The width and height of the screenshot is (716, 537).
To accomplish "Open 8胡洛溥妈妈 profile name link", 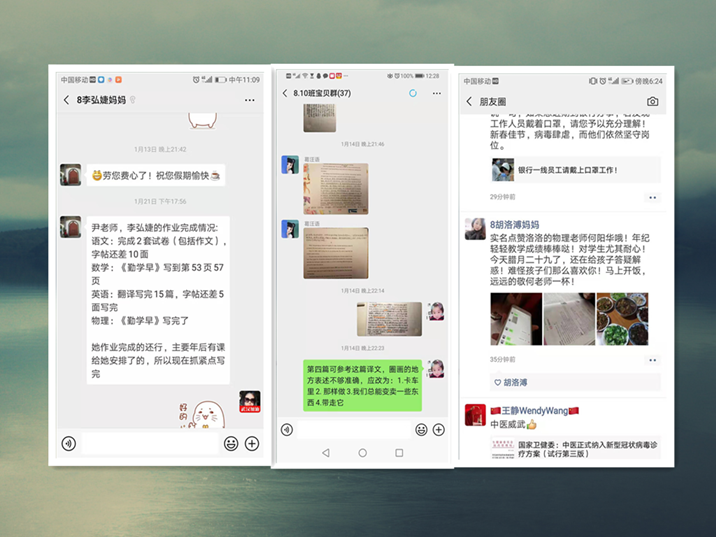I will pyautogui.click(x=514, y=225).
